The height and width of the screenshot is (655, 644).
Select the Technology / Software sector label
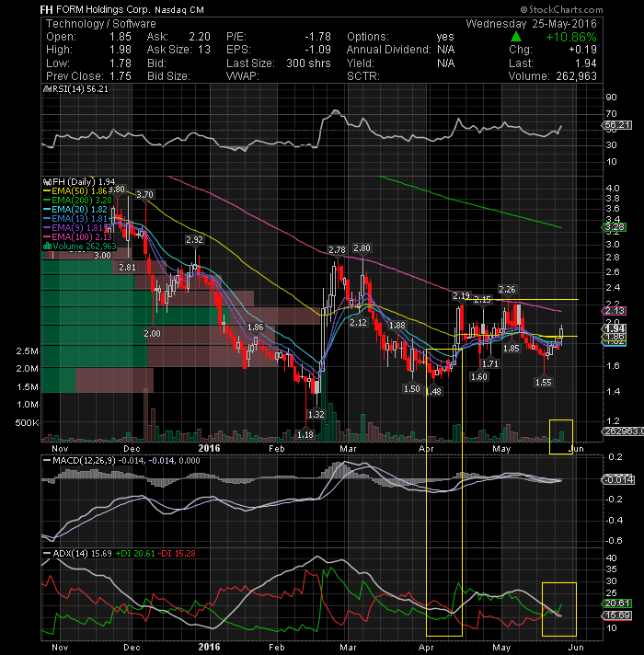point(100,24)
